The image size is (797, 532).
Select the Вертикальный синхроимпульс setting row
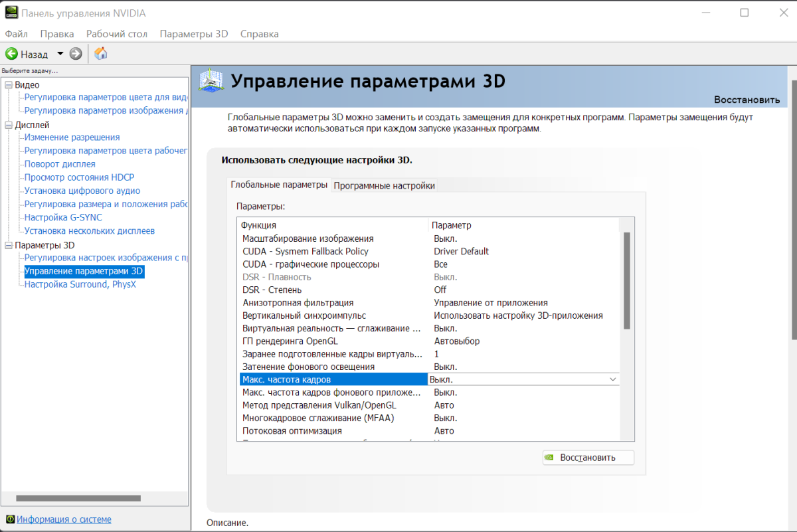304,315
